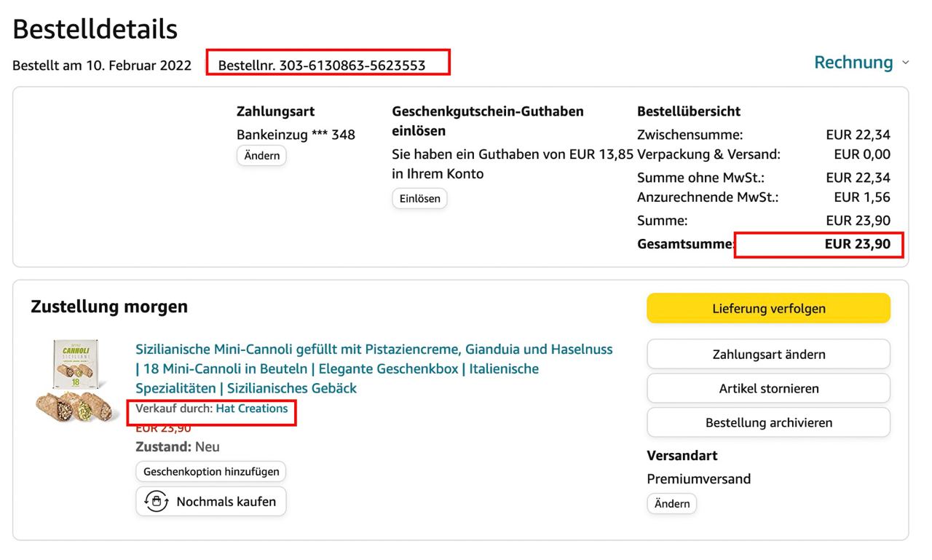Click the order number 303-6130863-5623553

(x=352, y=66)
